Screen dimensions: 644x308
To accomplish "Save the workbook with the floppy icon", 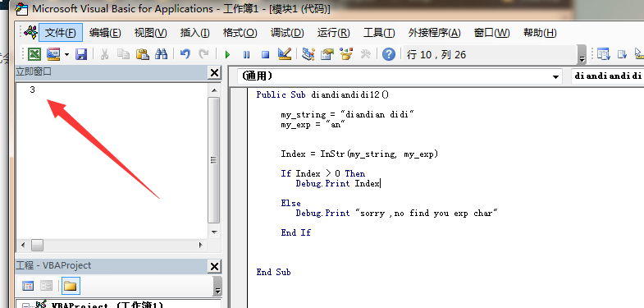I will [81, 54].
